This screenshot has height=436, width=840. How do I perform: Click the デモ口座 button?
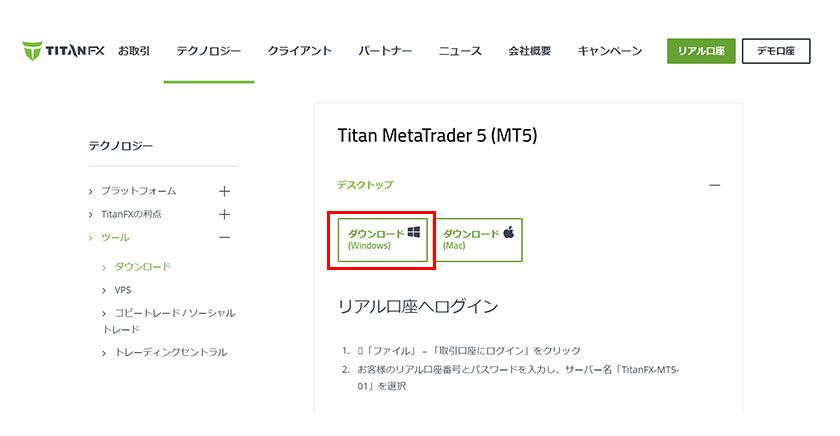tap(775, 51)
